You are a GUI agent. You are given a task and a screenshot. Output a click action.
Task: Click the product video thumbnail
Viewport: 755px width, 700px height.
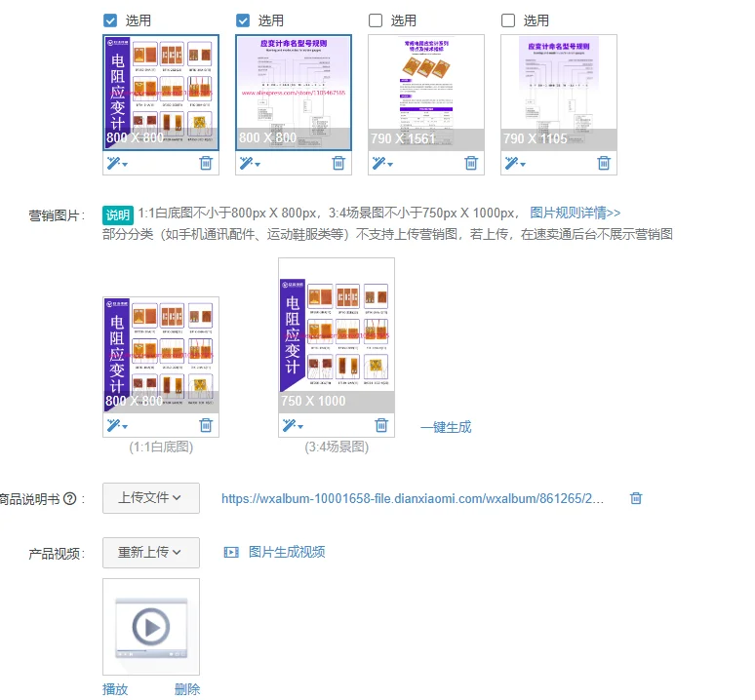[x=151, y=627]
